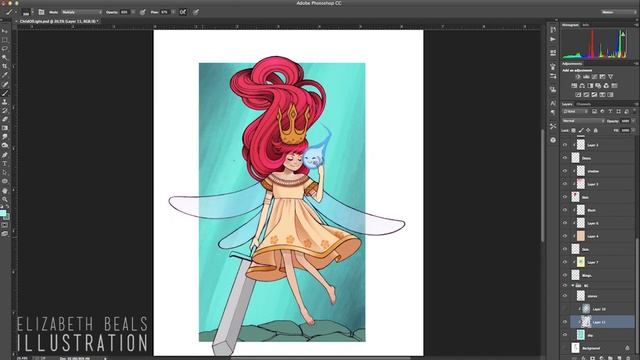
Task: Select the Eyedropper tool
Action: click(5, 75)
